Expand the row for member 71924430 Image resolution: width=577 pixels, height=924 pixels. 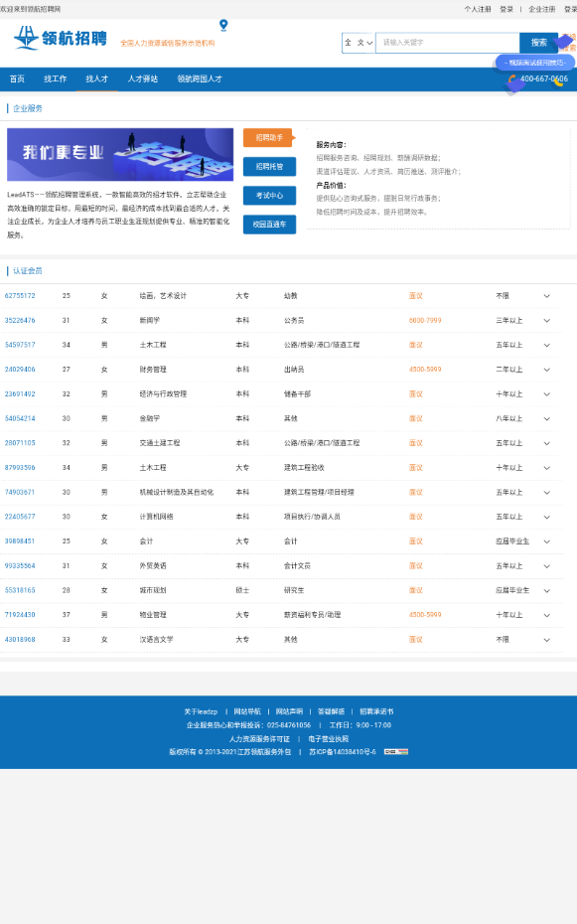coord(547,615)
